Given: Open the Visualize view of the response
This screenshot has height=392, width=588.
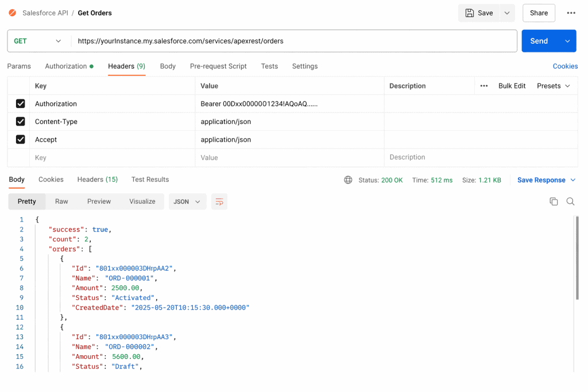Looking at the screenshot, I should [142, 201].
